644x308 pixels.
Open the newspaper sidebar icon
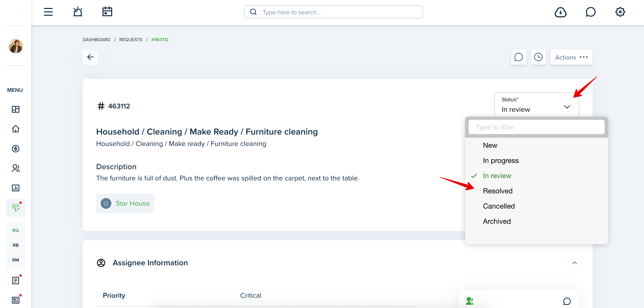15,300
